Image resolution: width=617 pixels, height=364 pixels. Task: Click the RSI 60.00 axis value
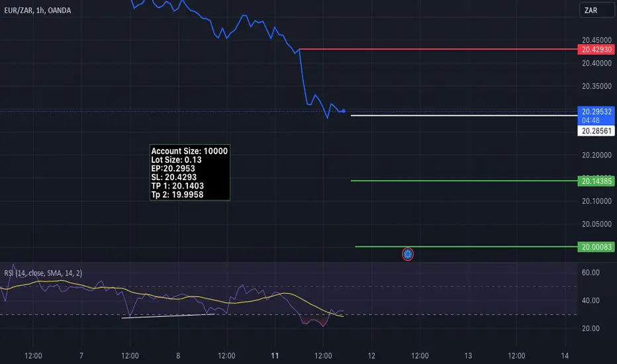pos(591,273)
